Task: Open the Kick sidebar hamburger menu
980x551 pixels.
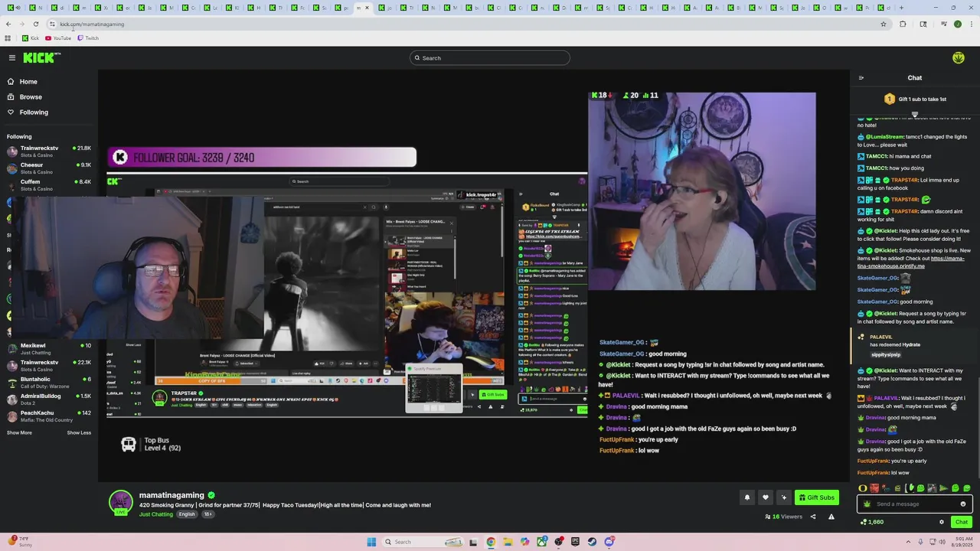Action: click(12, 57)
